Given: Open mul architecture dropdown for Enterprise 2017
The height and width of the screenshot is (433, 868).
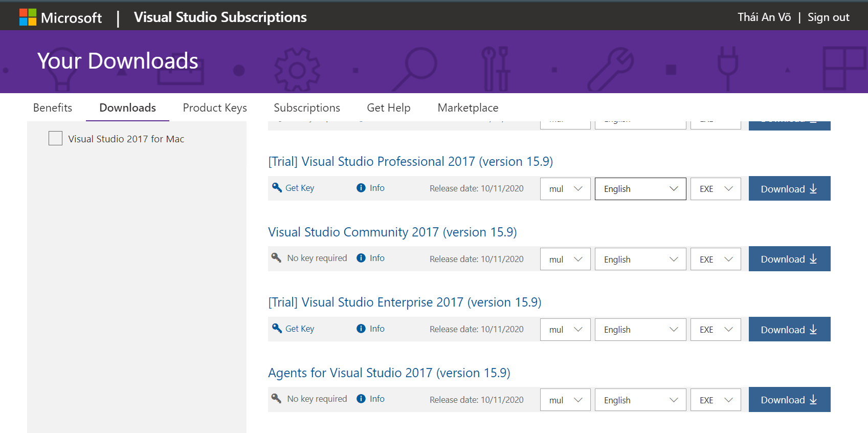Looking at the screenshot, I should coord(565,330).
